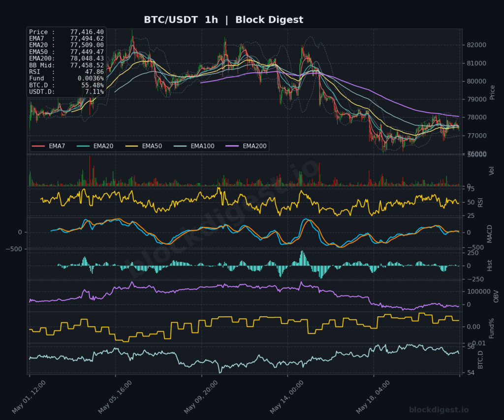Click the EMA100 legend label

point(202,146)
